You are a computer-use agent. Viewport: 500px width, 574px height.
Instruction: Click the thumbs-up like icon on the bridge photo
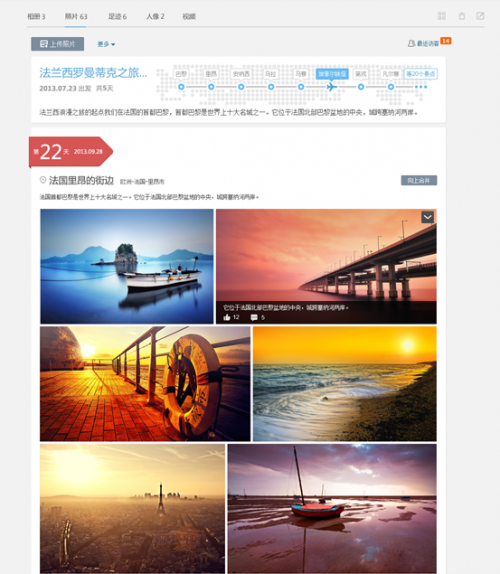227,317
